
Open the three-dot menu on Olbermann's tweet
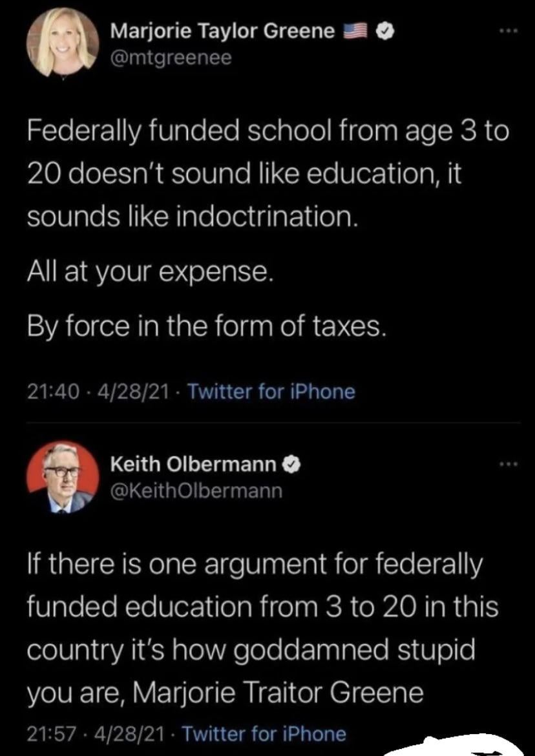click(506, 463)
